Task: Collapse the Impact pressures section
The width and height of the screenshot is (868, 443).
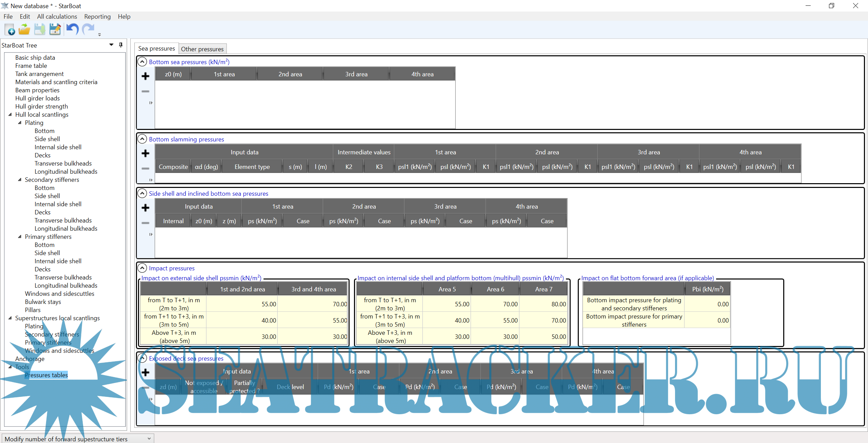Action: [x=142, y=268]
